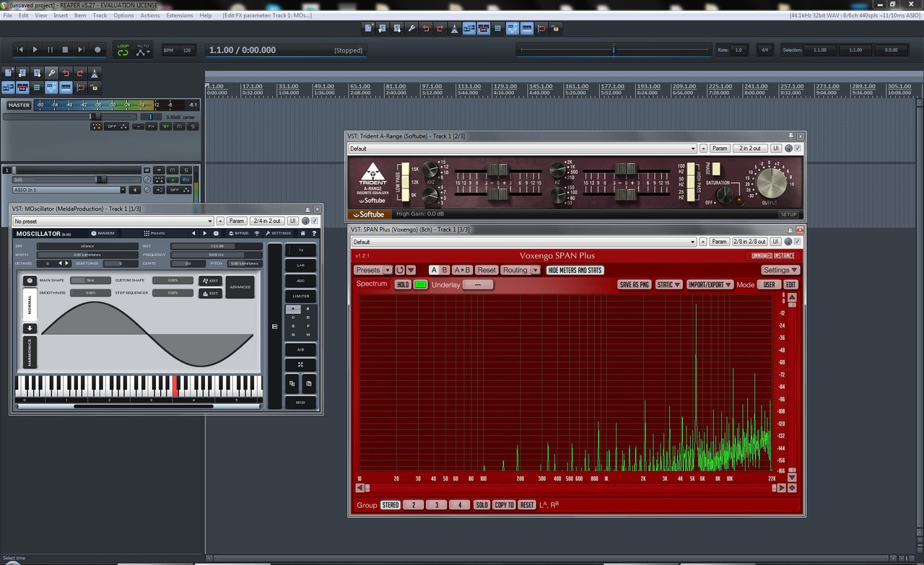
Task: Solo the master track with S button
Action: point(193,126)
